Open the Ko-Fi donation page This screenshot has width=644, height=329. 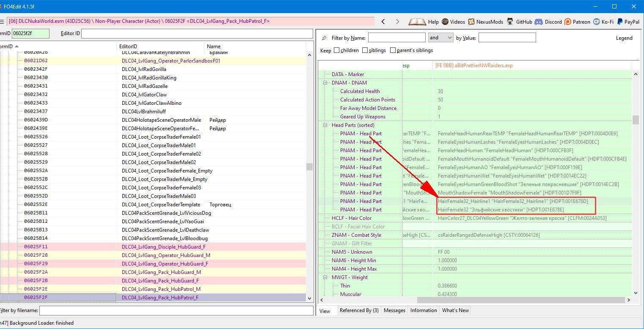coord(603,22)
